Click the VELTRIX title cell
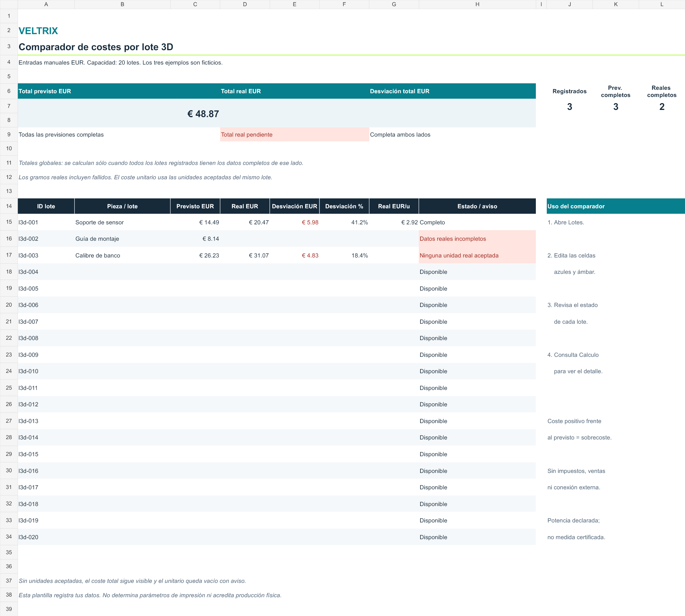The height and width of the screenshot is (616, 685). coord(38,31)
